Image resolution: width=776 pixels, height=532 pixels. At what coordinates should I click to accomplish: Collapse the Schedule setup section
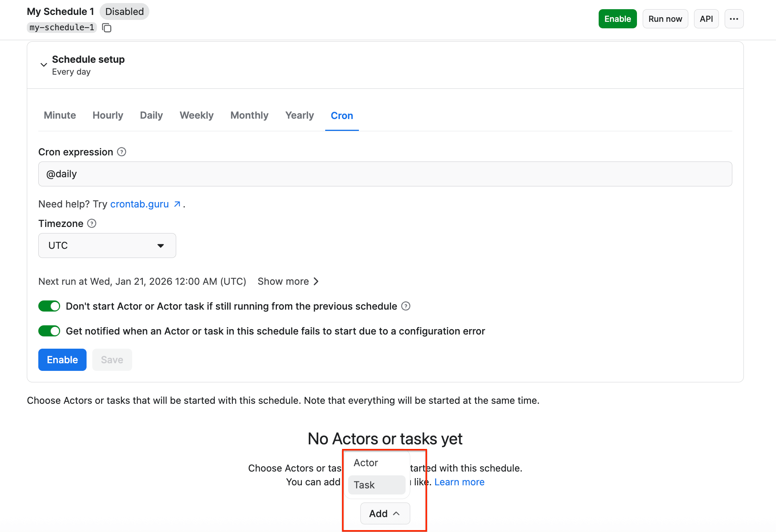(44, 65)
